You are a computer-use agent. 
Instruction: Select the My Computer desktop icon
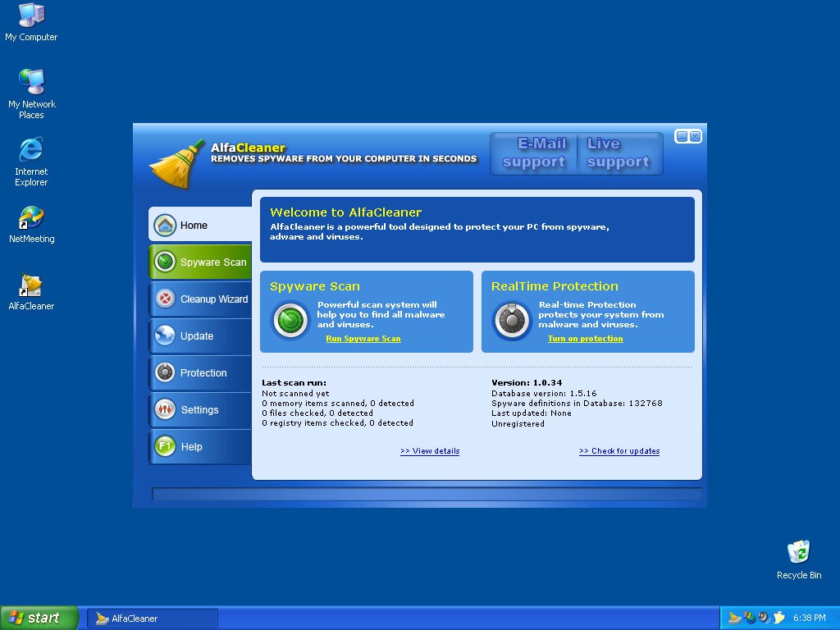tap(31, 16)
